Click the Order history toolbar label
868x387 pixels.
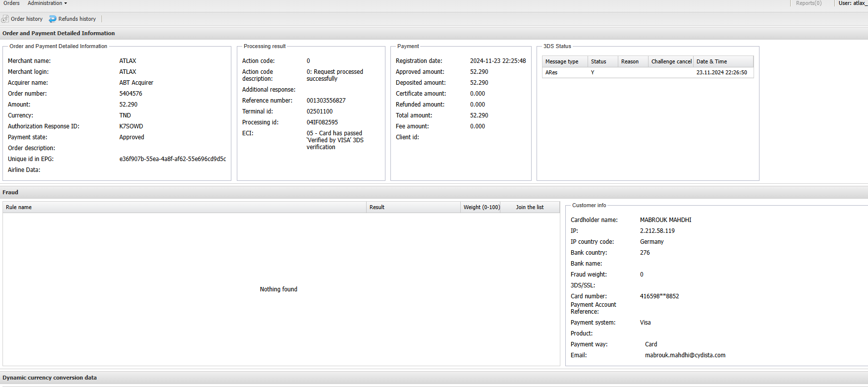click(27, 19)
